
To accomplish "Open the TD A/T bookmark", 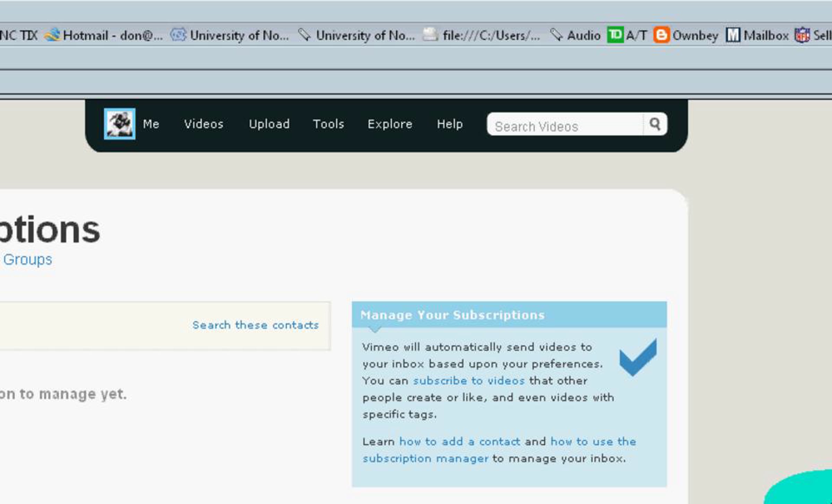I will tap(627, 35).
